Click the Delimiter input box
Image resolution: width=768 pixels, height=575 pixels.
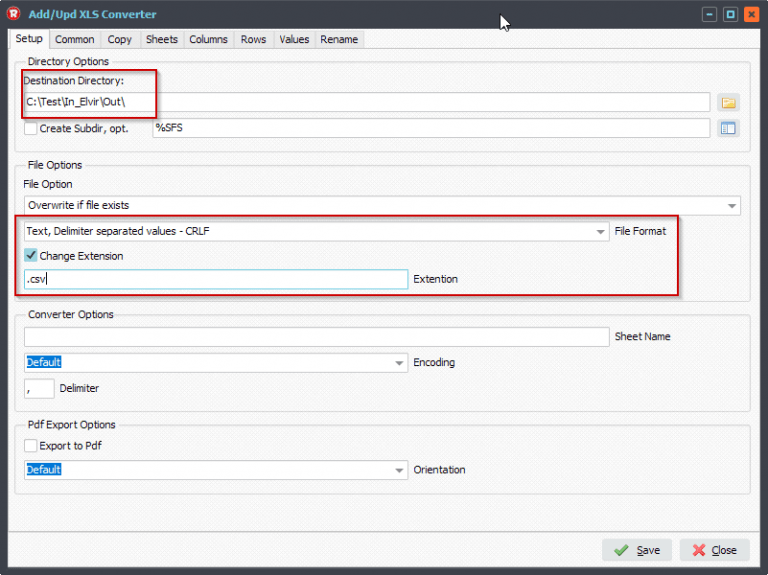pyautogui.click(x=39, y=388)
